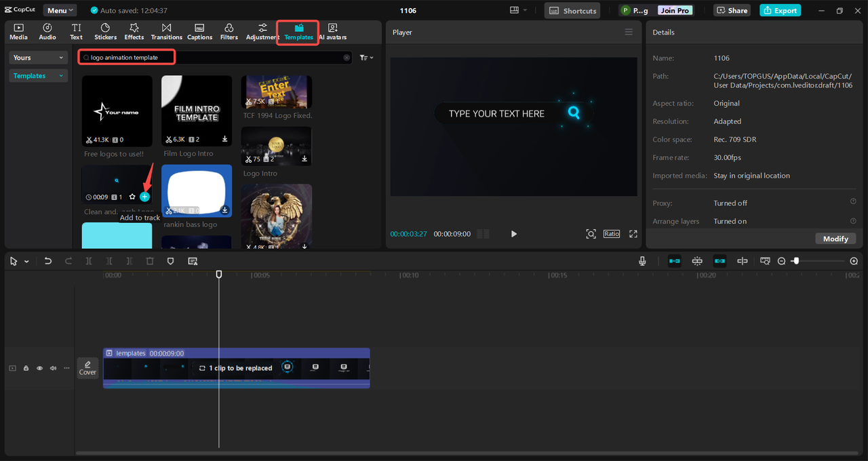
Task: Open the Stickers tab
Action: click(105, 32)
